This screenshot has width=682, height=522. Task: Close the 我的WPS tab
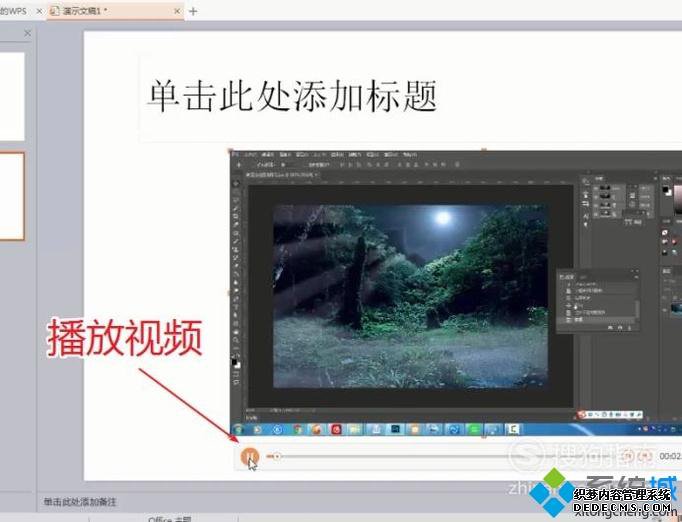(x=39, y=11)
